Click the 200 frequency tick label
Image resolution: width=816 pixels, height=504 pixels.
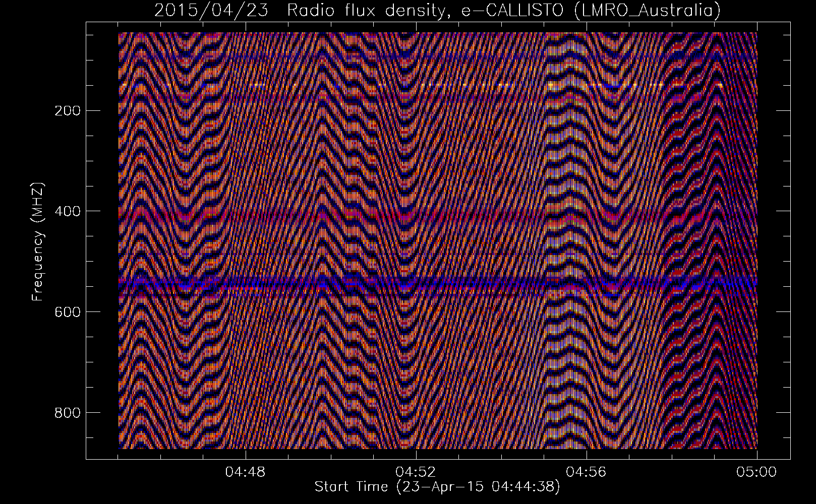click(67, 110)
